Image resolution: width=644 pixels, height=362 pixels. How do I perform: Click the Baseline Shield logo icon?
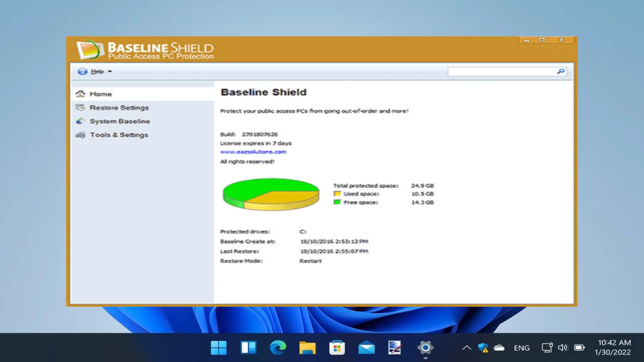click(x=90, y=49)
